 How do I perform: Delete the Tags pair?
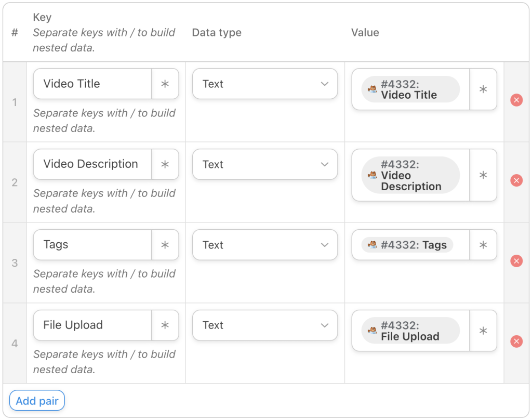point(516,261)
